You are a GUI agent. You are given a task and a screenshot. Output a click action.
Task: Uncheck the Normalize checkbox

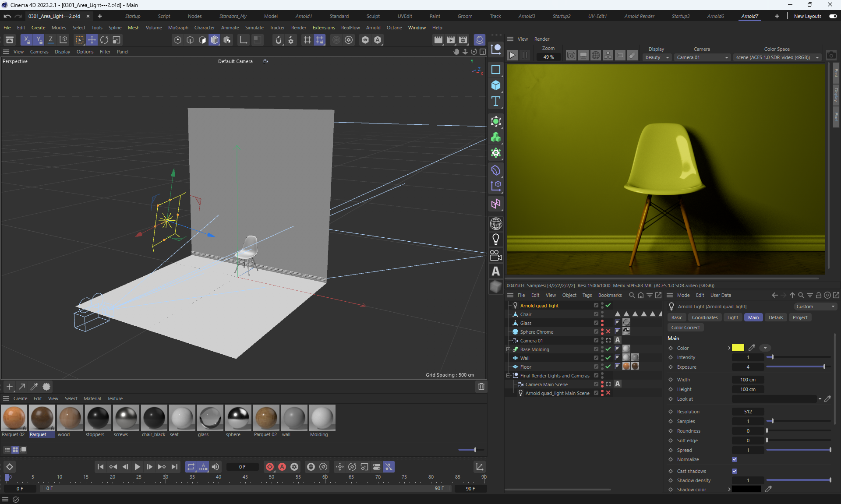click(735, 459)
